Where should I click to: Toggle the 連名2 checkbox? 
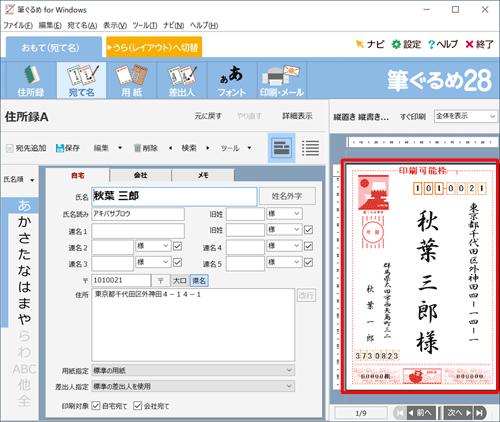177,246
